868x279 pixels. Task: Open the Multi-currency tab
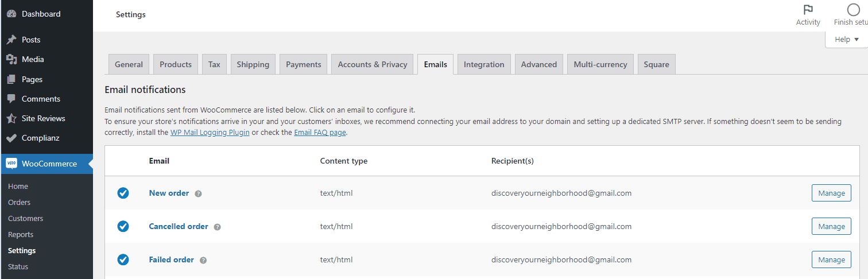pyautogui.click(x=600, y=64)
